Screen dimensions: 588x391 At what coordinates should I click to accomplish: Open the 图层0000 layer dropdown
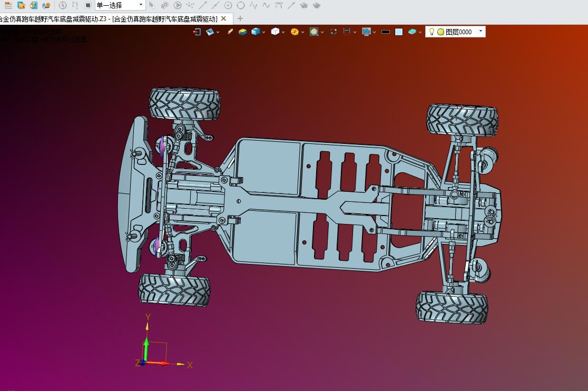point(481,32)
